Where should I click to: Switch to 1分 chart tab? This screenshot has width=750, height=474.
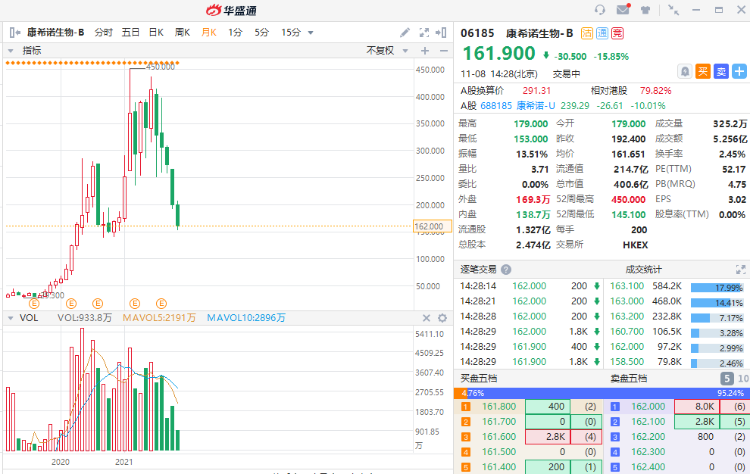[x=235, y=33]
